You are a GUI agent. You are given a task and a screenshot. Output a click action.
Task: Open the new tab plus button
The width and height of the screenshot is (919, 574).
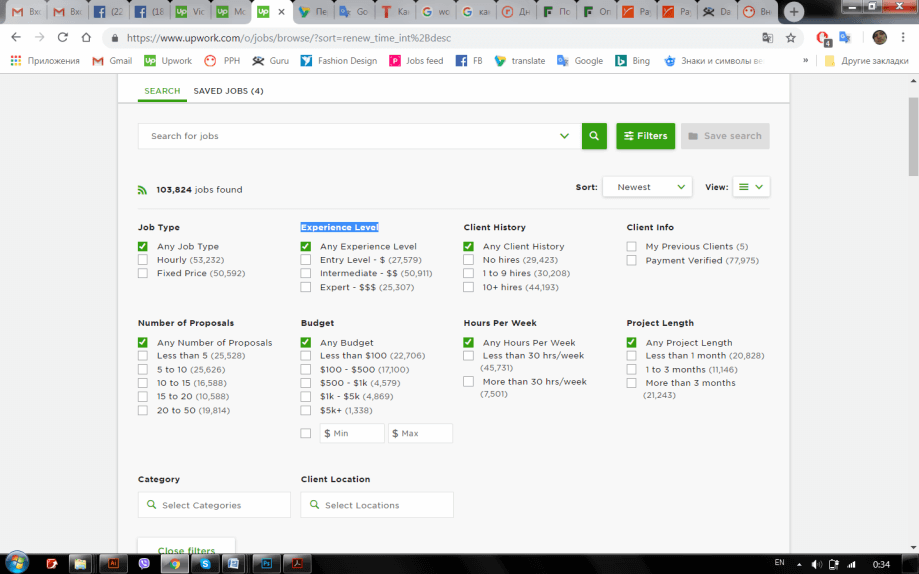794,11
